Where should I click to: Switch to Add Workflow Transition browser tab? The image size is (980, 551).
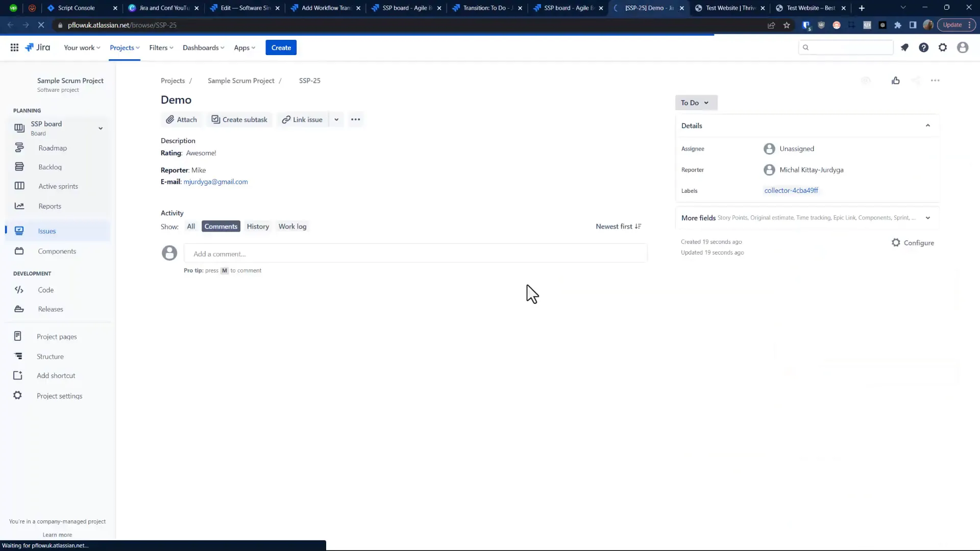[x=326, y=8]
